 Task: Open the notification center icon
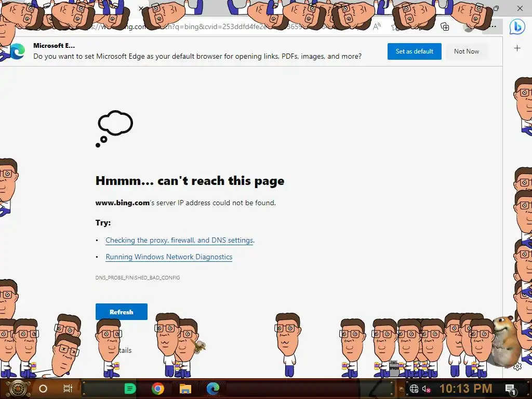pos(510,389)
